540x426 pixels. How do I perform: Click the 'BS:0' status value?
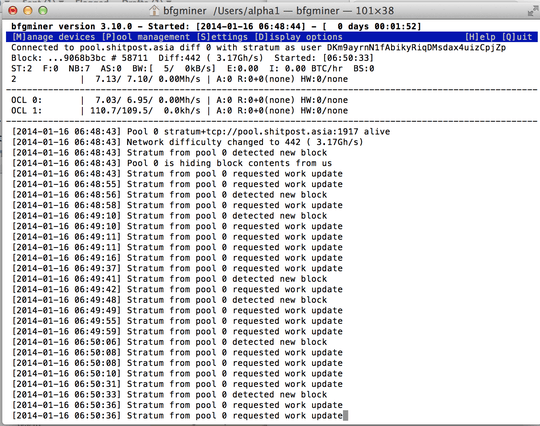coord(364,69)
